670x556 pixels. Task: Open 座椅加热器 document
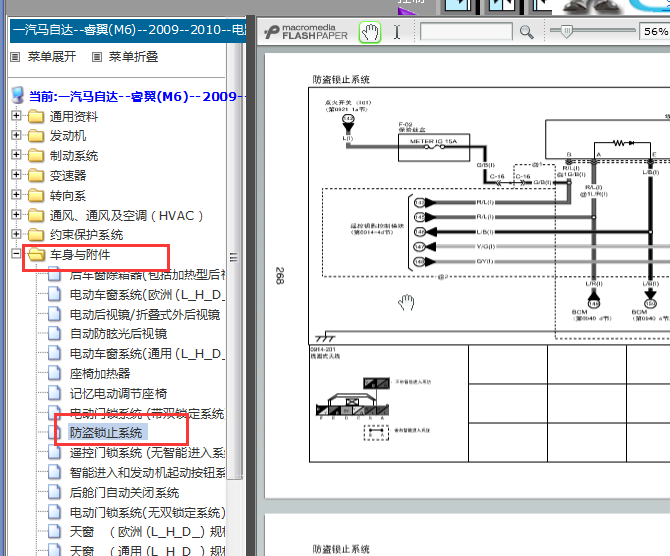[100, 374]
